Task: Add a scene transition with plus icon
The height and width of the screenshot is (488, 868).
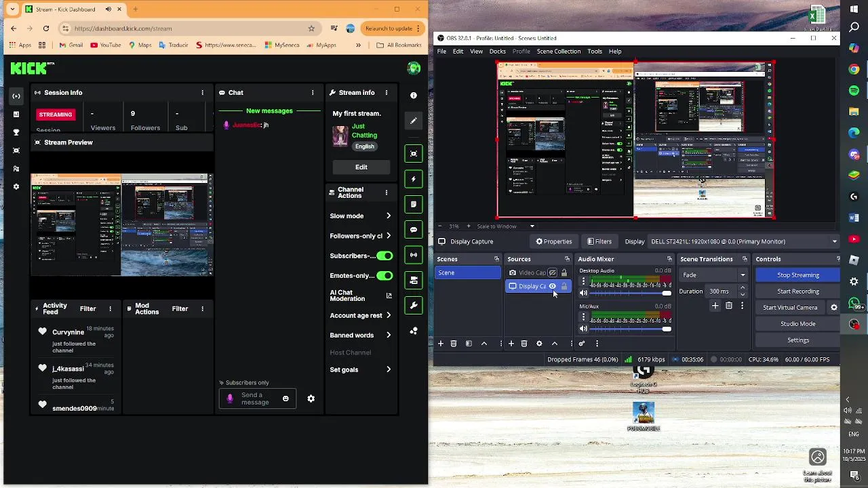Action: point(715,306)
